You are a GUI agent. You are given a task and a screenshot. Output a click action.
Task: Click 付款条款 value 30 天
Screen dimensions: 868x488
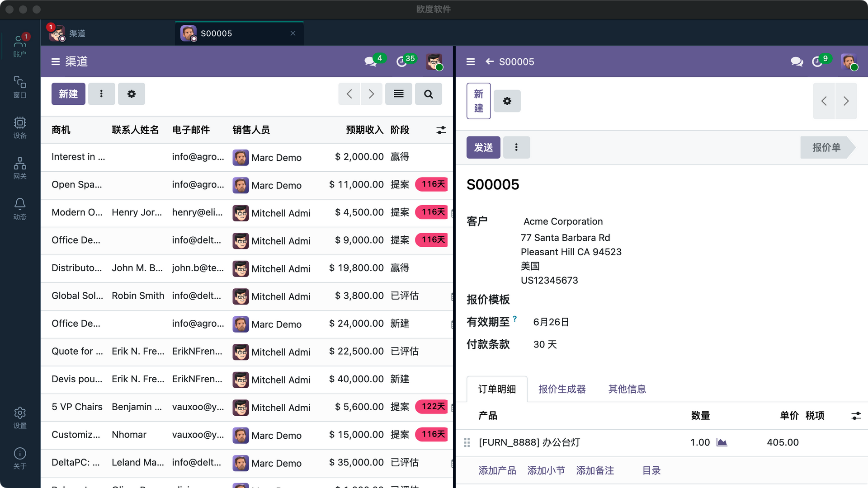click(x=545, y=345)
